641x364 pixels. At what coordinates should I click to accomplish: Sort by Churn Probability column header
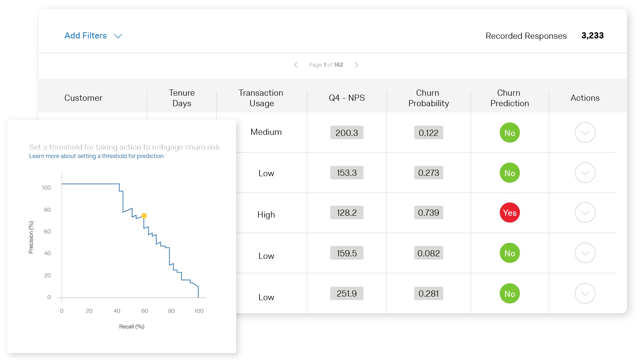click(428, 98)
